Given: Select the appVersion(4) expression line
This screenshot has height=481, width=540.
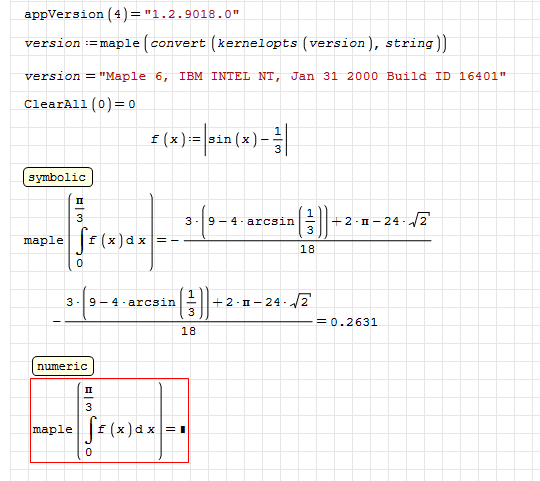Looking at the screenshot, I should coord(132,14).
